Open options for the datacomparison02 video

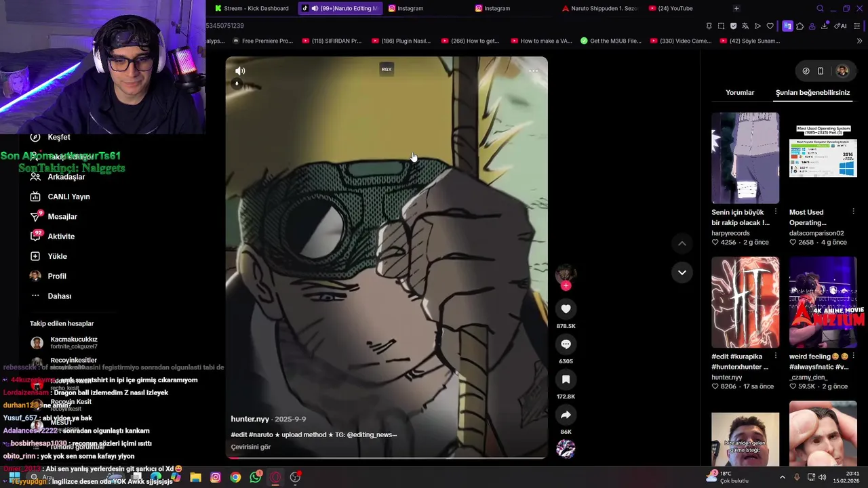853,212
